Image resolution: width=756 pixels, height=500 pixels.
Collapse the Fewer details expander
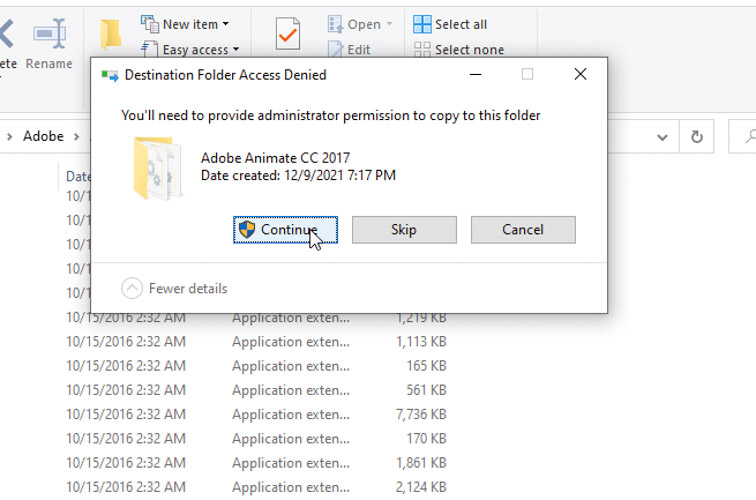[132, 288]
